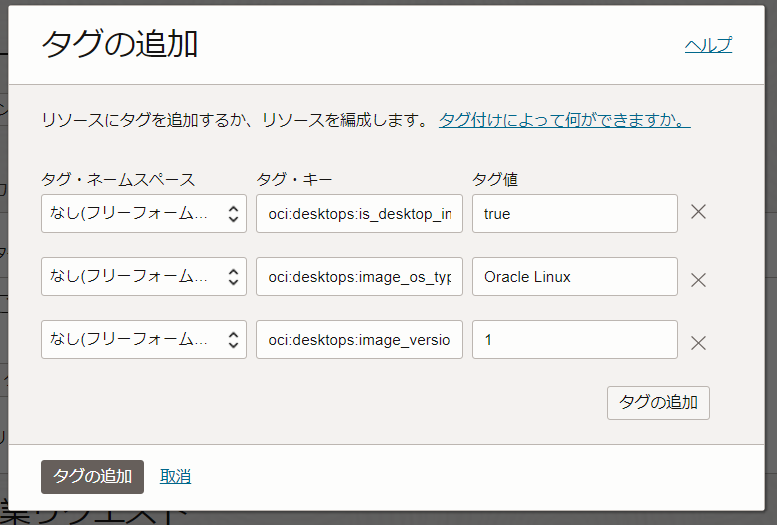Image resolution: width=777 pixels, height=525 pixels.
Task: Edit the oci:desktops:image_os_typ tag key field
Action: coord(359,277)
